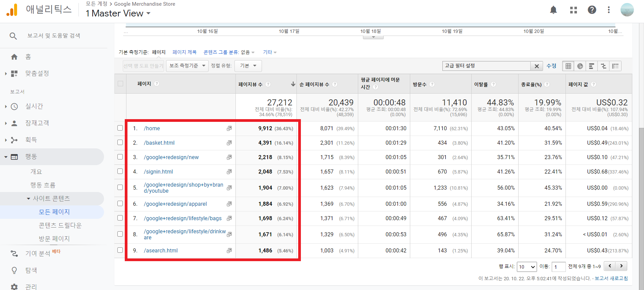Open the 보조 측정기준 dropdown
Image resolution: width=644 pixels, height=290 pixels.
pos(187,66)
